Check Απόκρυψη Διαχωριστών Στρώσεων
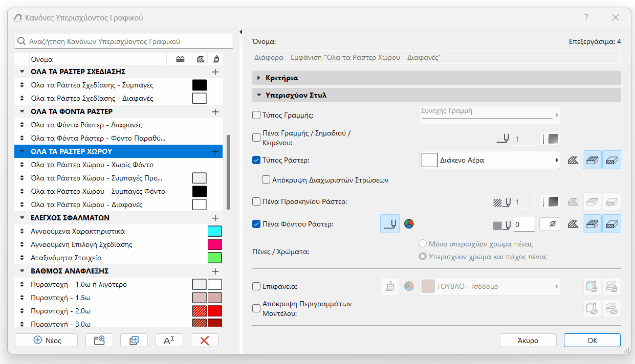This screenshot has height=364, width=635. (x=266, y=180)
